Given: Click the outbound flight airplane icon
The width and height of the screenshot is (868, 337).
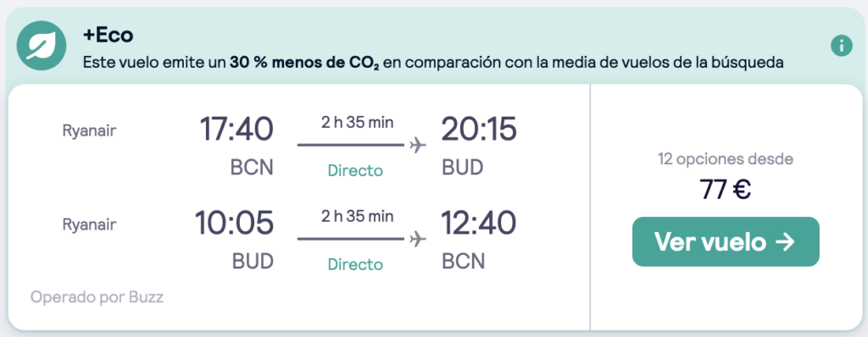Looking at the screenshot, I should pos(418,146).
